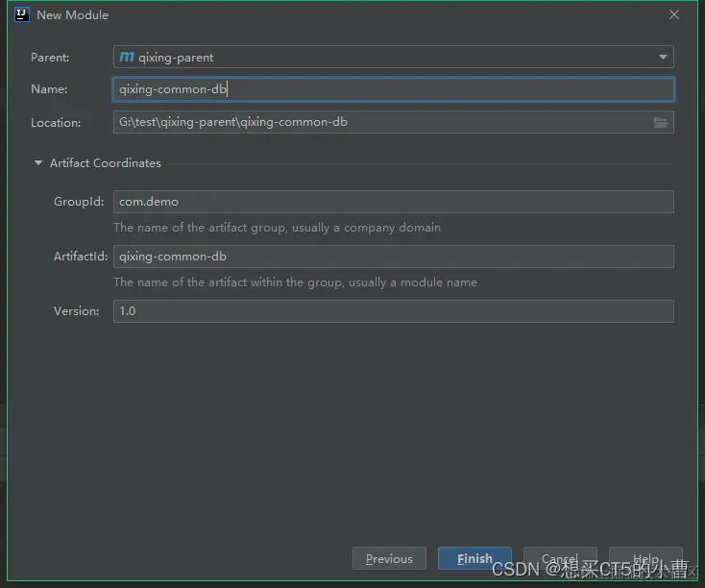Click the Name input field

click(x=394, y=89)
